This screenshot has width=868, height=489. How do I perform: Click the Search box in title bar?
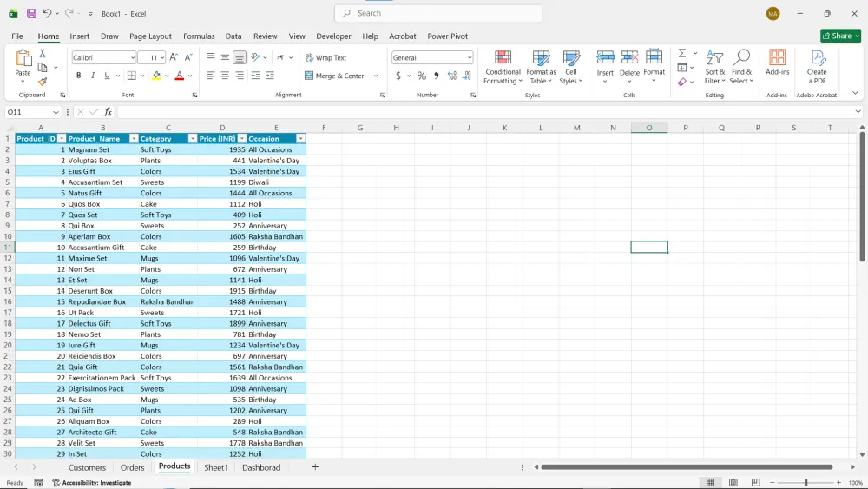tap(438, 13)
